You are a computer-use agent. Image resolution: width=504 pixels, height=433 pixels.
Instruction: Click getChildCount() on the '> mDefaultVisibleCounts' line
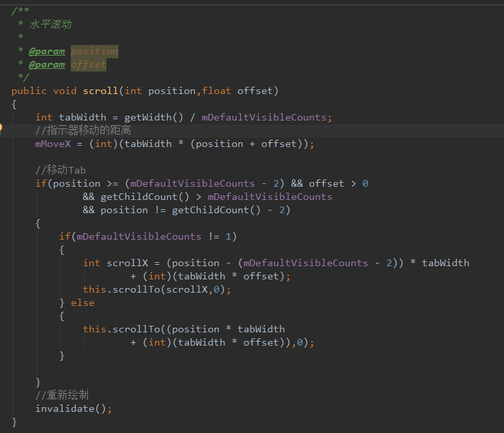(x=145, y=197)
